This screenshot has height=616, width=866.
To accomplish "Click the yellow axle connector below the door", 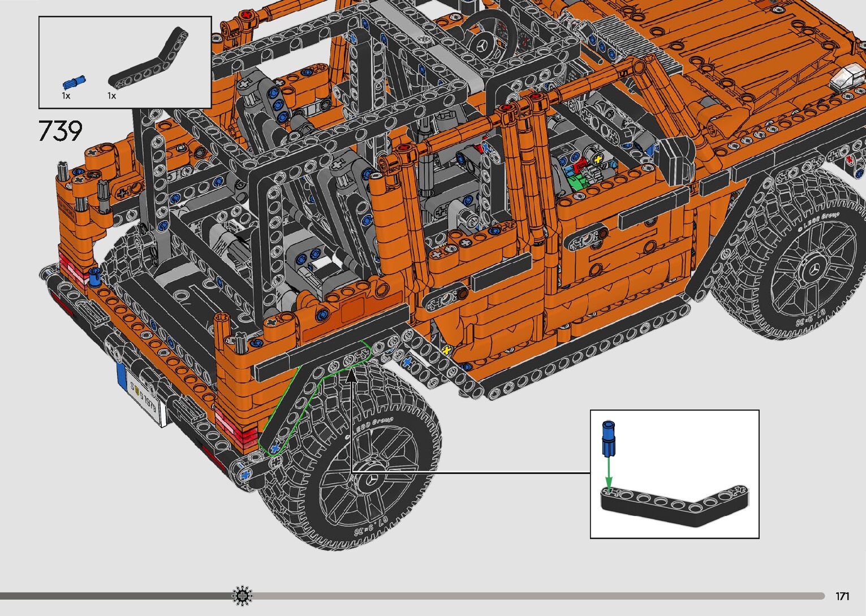I will click(x=447, y=351).
